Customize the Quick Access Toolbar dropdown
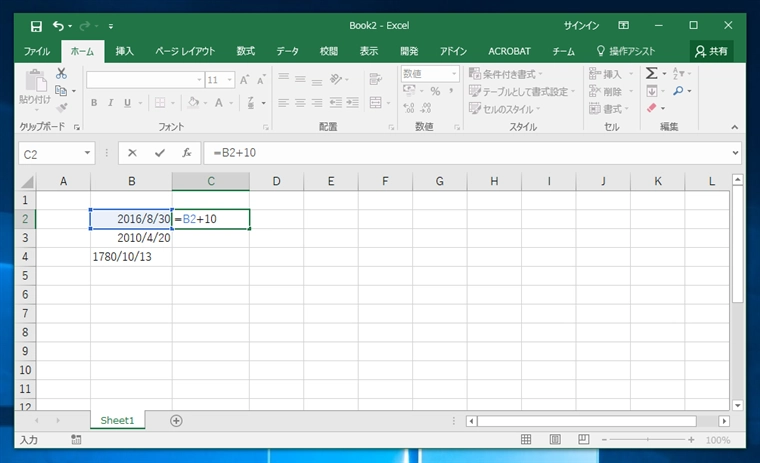The height and width of the screenshot is (463, 760). tap(111, 26)
